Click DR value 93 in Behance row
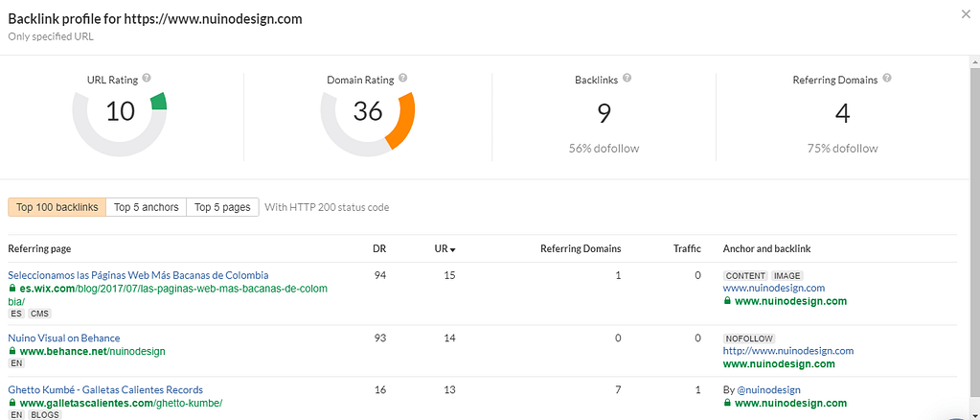 [x=379, y=338]
